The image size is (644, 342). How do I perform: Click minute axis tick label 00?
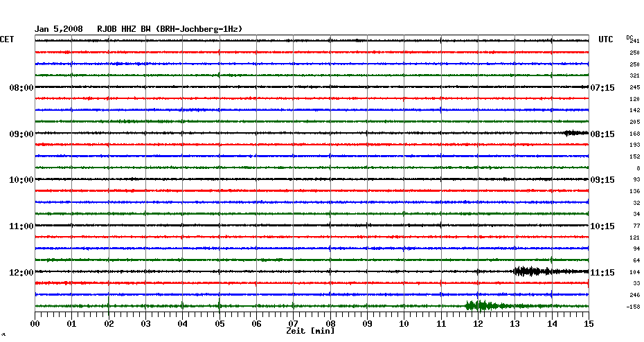pos(35,323)
